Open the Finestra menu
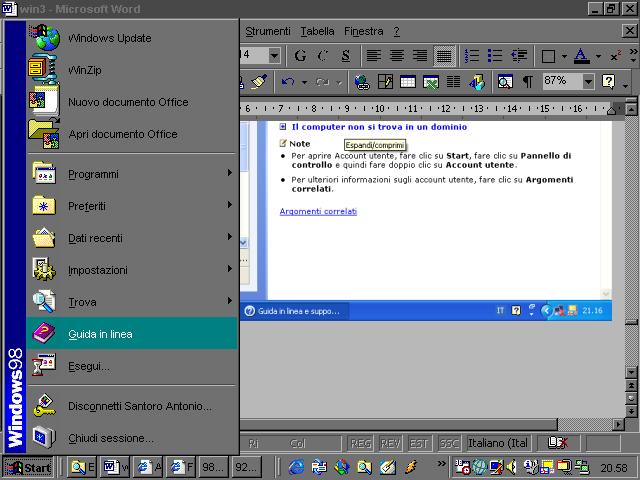 tap(363, 31)
